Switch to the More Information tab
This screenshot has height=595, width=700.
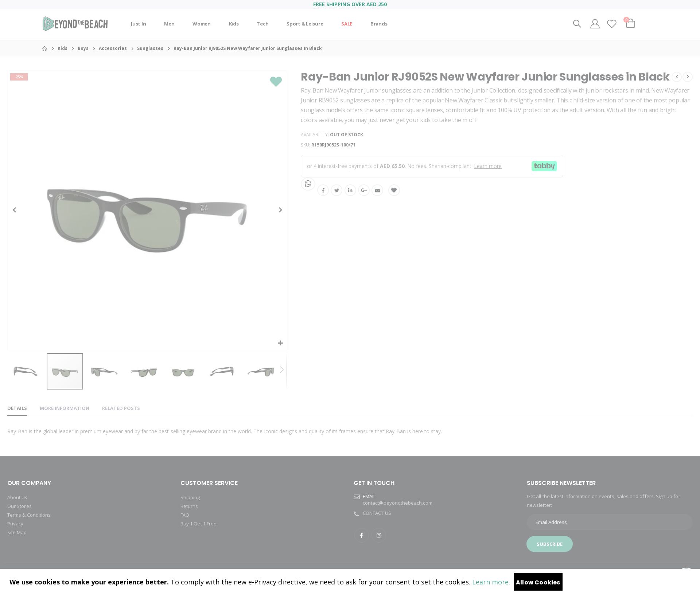coord(65,408)
